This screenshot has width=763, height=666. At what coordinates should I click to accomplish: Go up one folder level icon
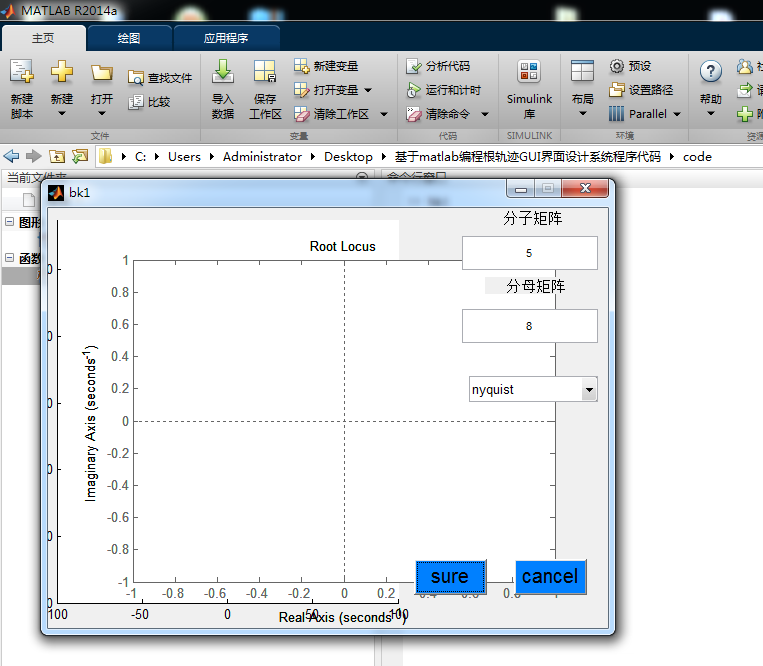click(57, 157)
